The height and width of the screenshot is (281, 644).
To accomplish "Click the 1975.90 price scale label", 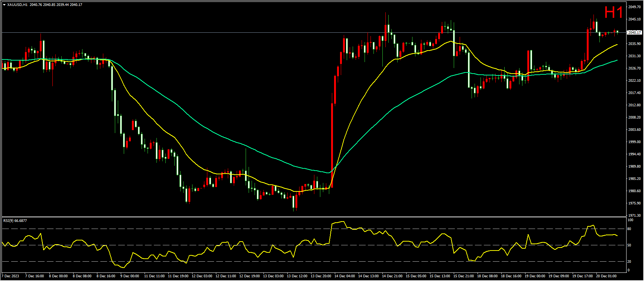I will tap(635, 203).
